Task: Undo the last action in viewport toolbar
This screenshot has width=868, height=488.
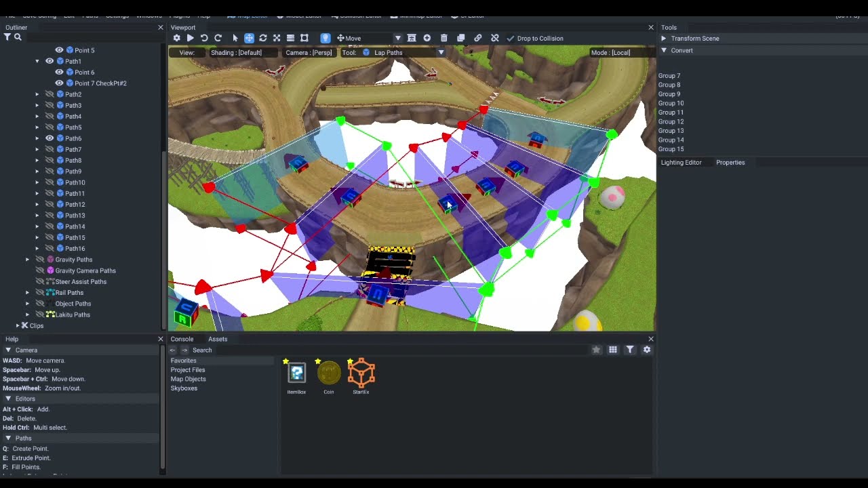Action: [204, 39]
